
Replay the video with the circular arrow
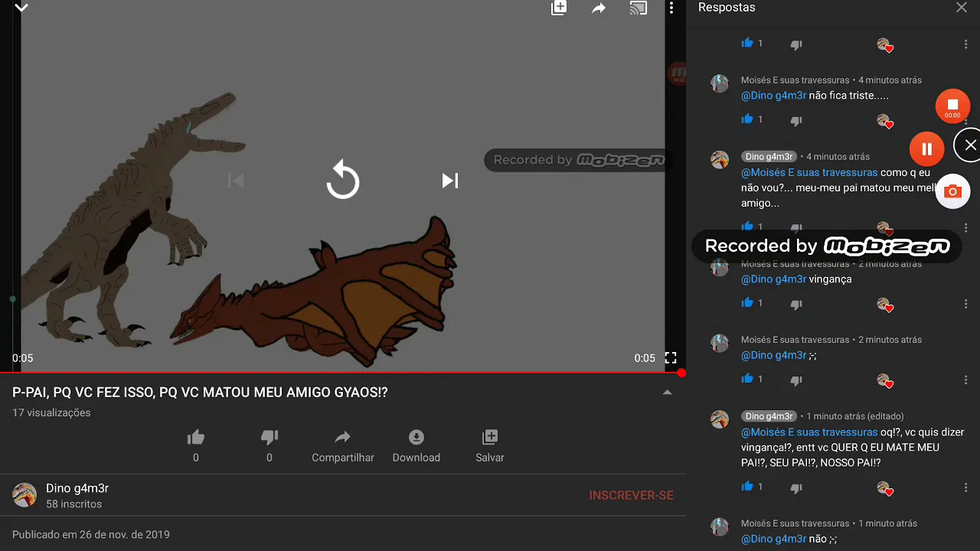342,181
